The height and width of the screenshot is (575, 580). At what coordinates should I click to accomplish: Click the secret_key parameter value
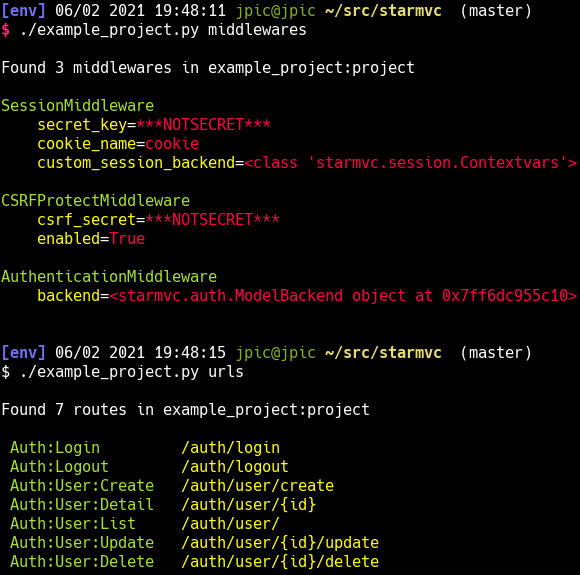203,125
